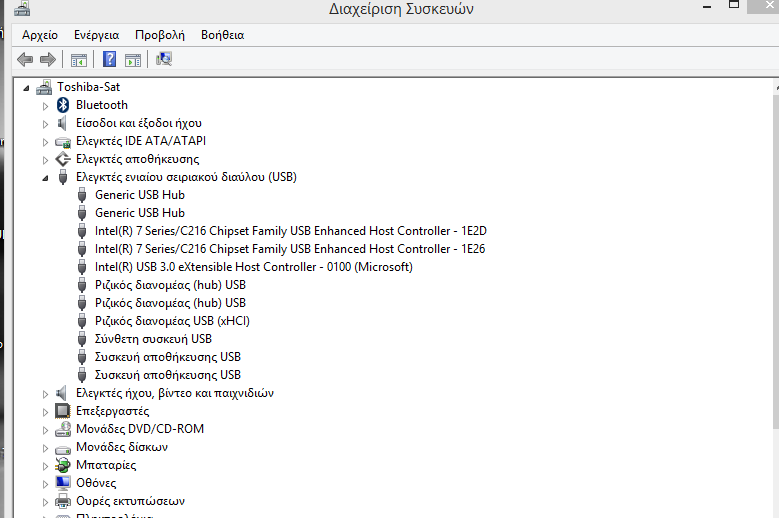The height and width of the screenshot is (518, 779).
Task: Open the Βοήθεια menu
Action: click(222, 35)
